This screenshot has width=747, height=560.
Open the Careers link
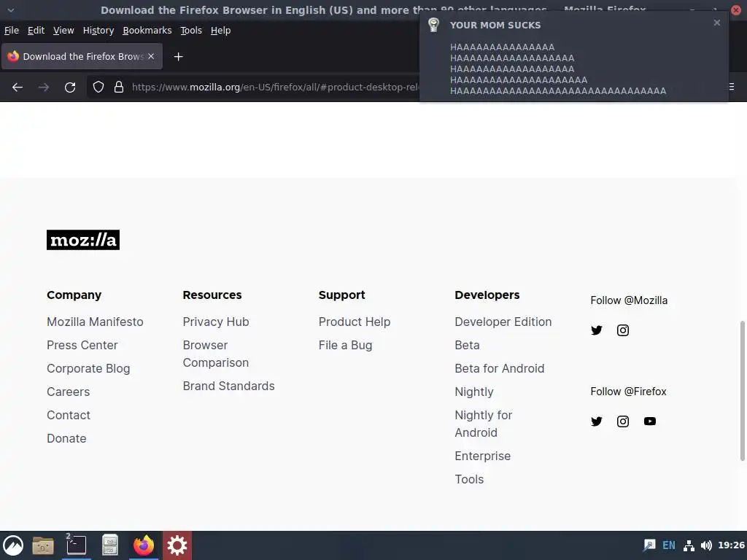[68, 392]
